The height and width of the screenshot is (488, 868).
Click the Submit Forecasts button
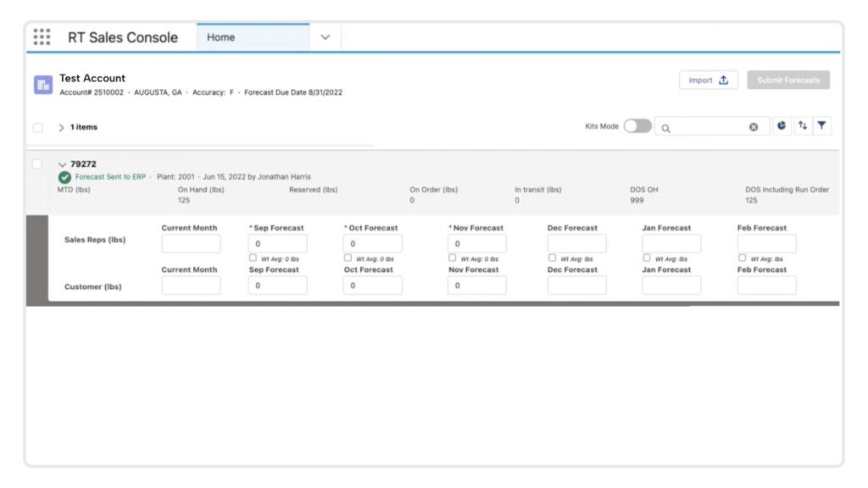pyautogui.click(x=787, y=80)
